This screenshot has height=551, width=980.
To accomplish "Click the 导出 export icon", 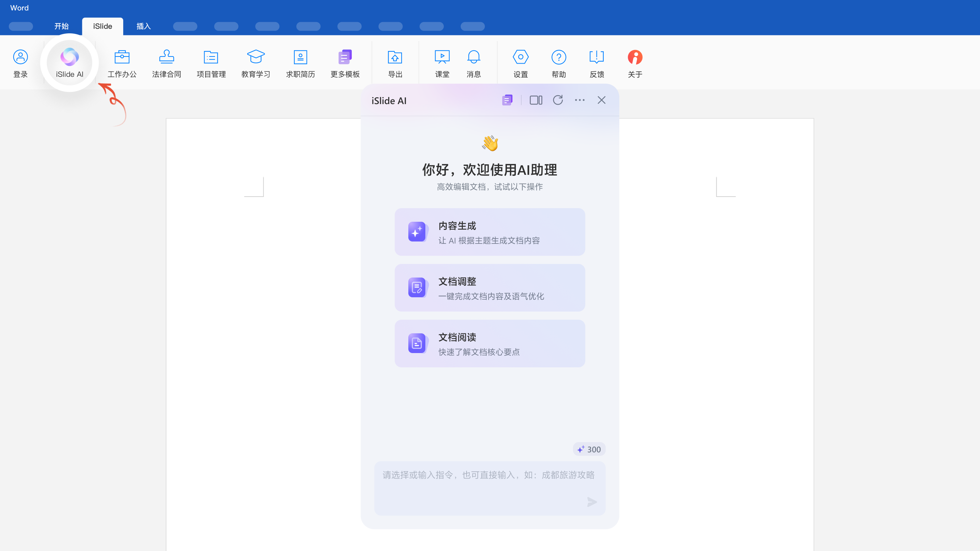I will tap(395, 57).
